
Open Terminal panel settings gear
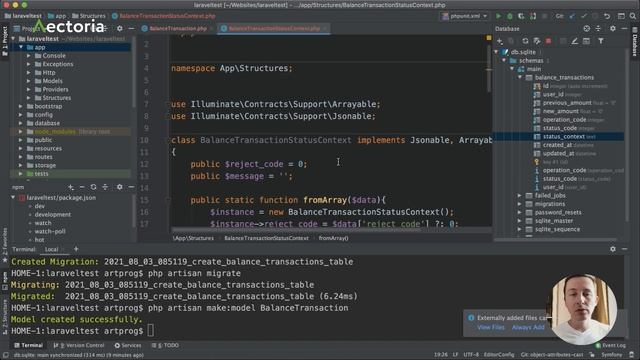click(x=613, y=249)
